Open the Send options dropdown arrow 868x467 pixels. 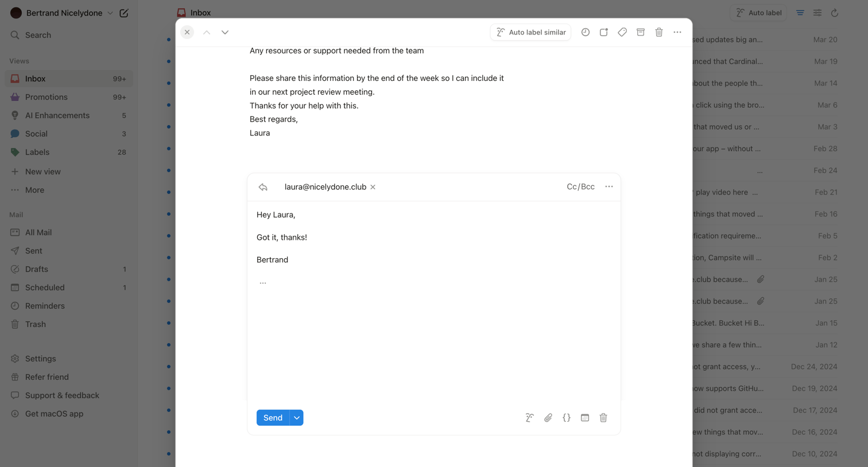297,418
